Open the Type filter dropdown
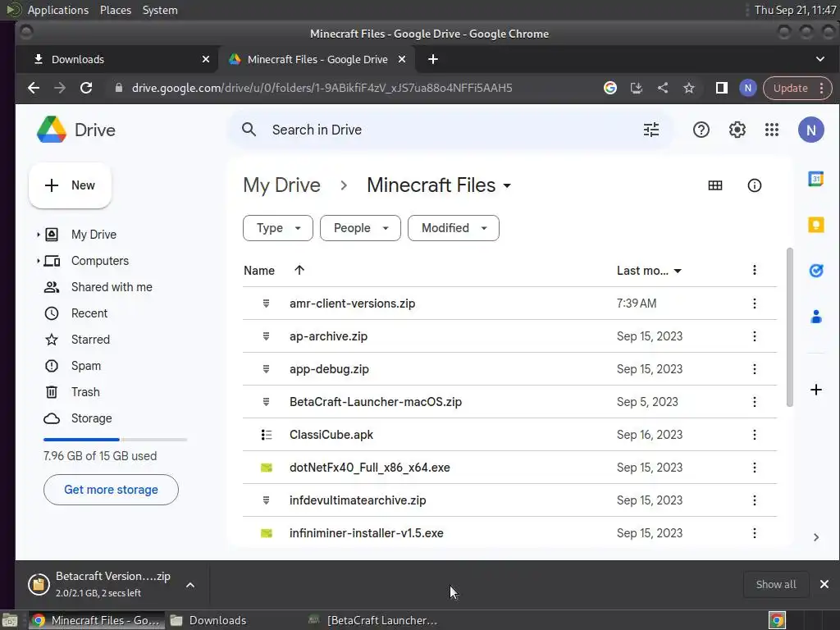Viewport: 840px width, 630px height. click(x=277, y=228)
